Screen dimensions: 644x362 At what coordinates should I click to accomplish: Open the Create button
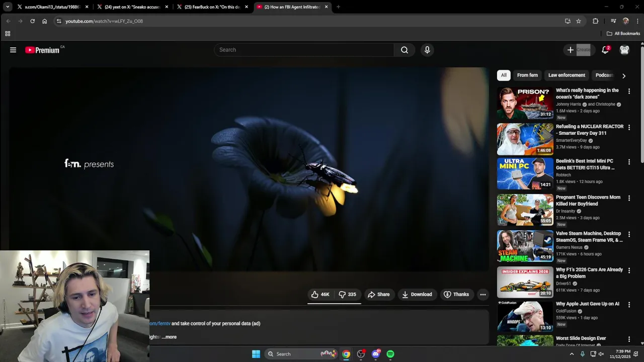(x=579, y=50)
